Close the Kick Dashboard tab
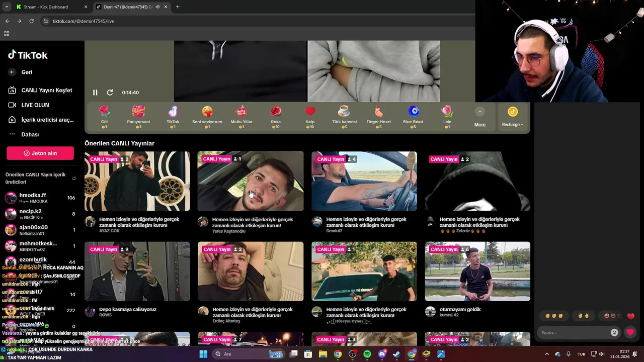Screen dimensions: 644x362 point(86,7)
